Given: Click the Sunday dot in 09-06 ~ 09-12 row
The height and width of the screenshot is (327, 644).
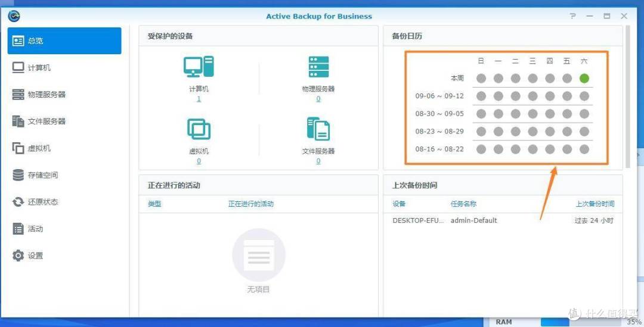Looking at the screenshot, I should tap(481, 96).
